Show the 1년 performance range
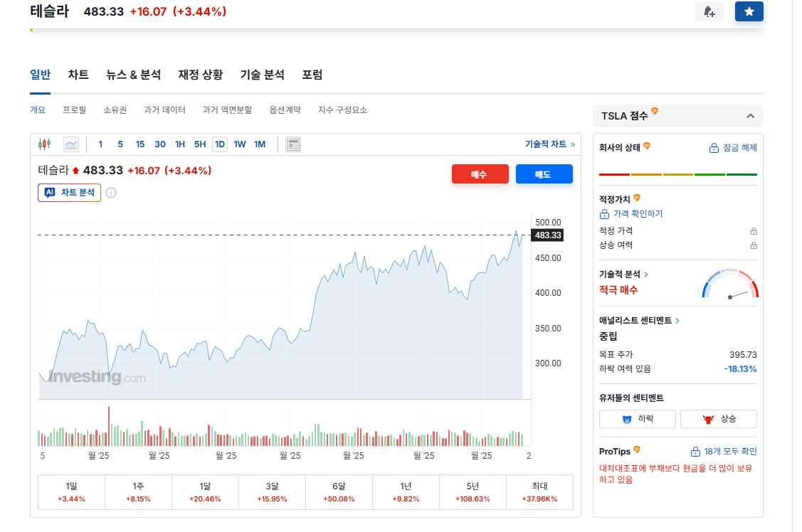 [x=406, y=492]
